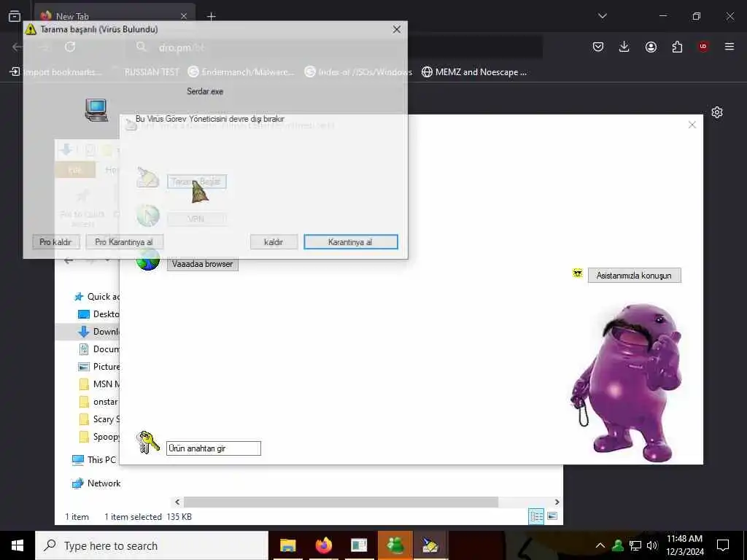
Task: Click the taskbar app left of green people
Action: pos(359,545)
